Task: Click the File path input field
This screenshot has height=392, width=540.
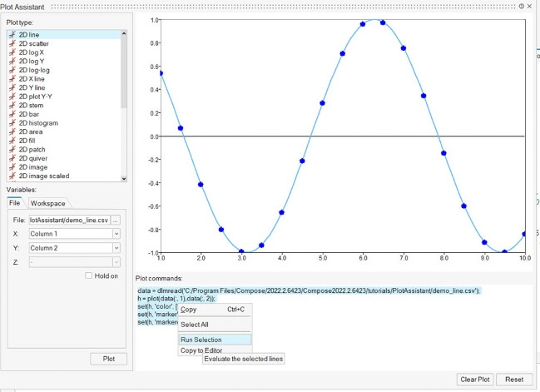Action: click(68, 220)
